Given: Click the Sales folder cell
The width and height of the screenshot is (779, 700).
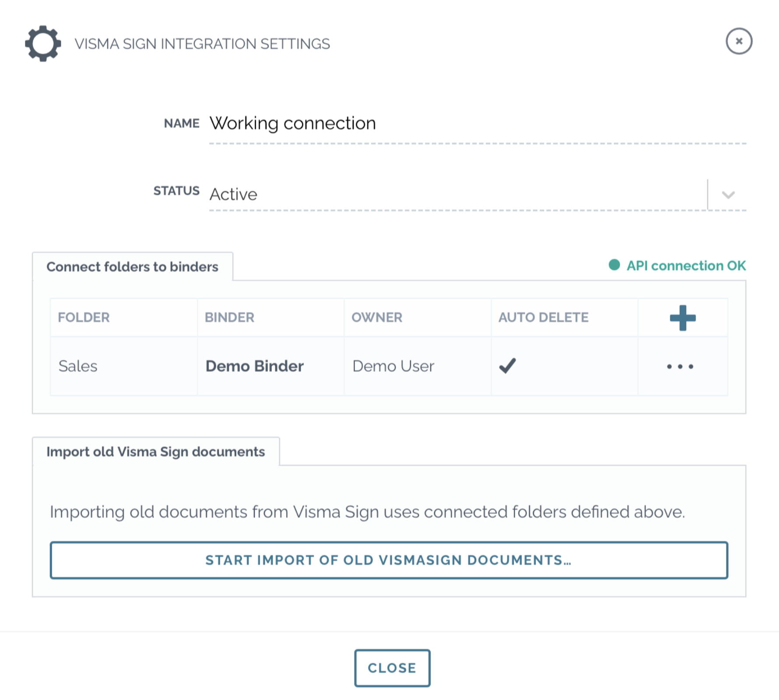Looking at the screenshot, I should [x=124, y=366].
